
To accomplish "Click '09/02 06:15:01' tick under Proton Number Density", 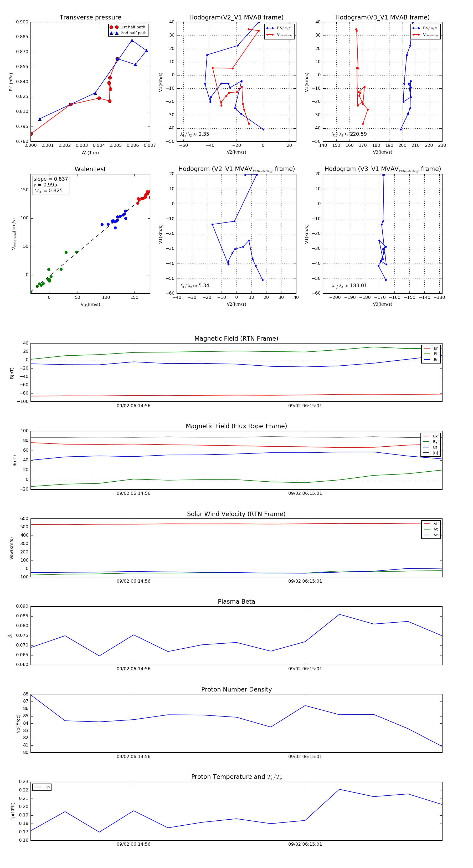I will pos(305,756).
